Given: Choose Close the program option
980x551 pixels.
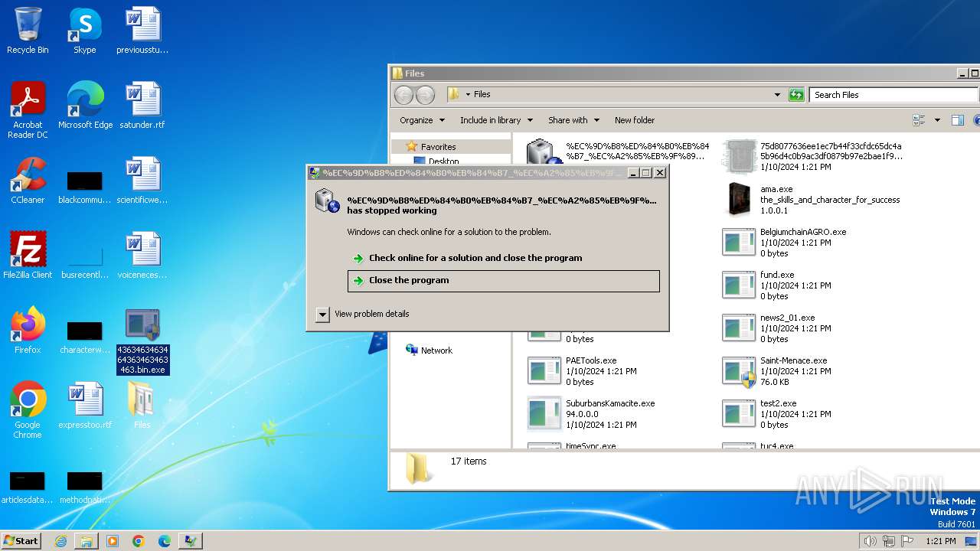Looking at the screenshot, I should point(503,280).
